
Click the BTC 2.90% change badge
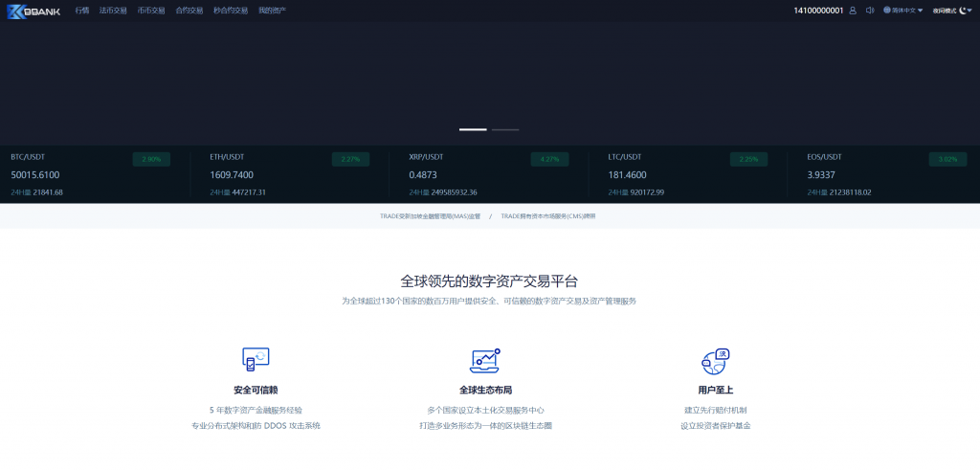(x=151, y=160)
